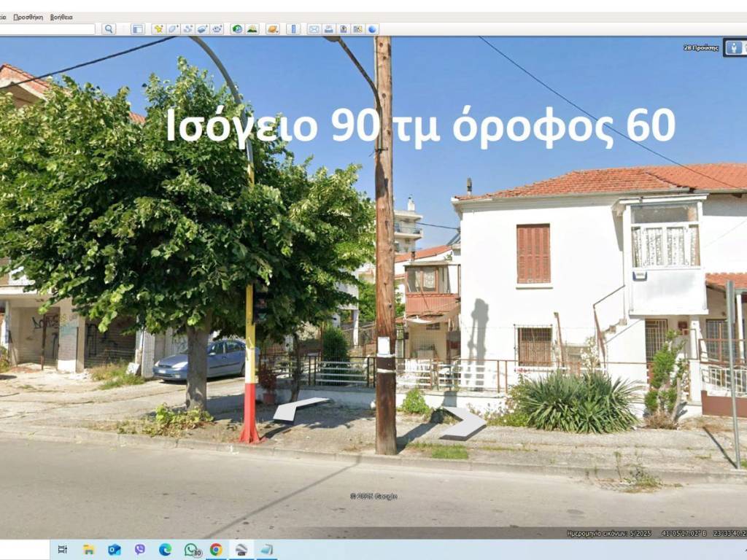Click the email envelope icon in toolbar
This screenshot has width=747, height=560.
pos(314,29)
